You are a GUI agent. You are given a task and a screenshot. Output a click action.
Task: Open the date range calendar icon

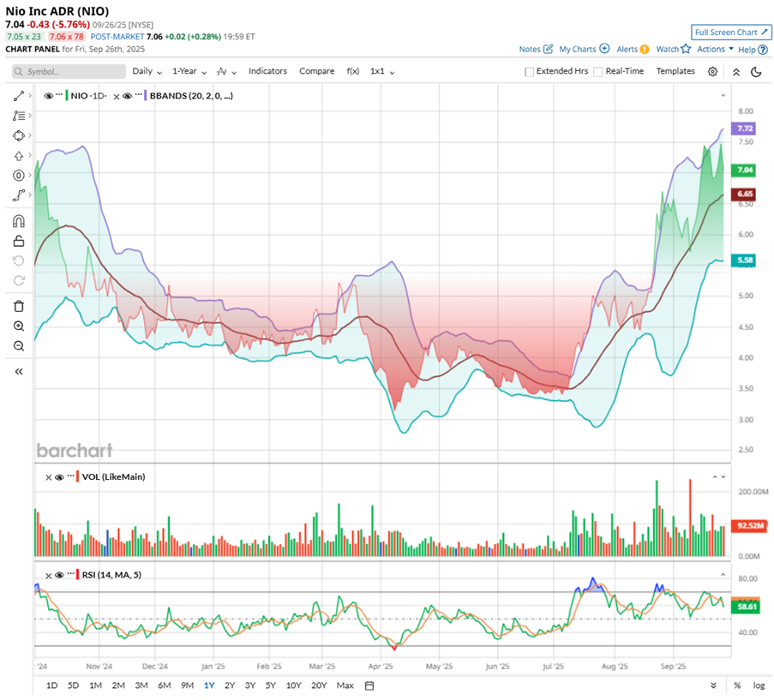point(369,685)
